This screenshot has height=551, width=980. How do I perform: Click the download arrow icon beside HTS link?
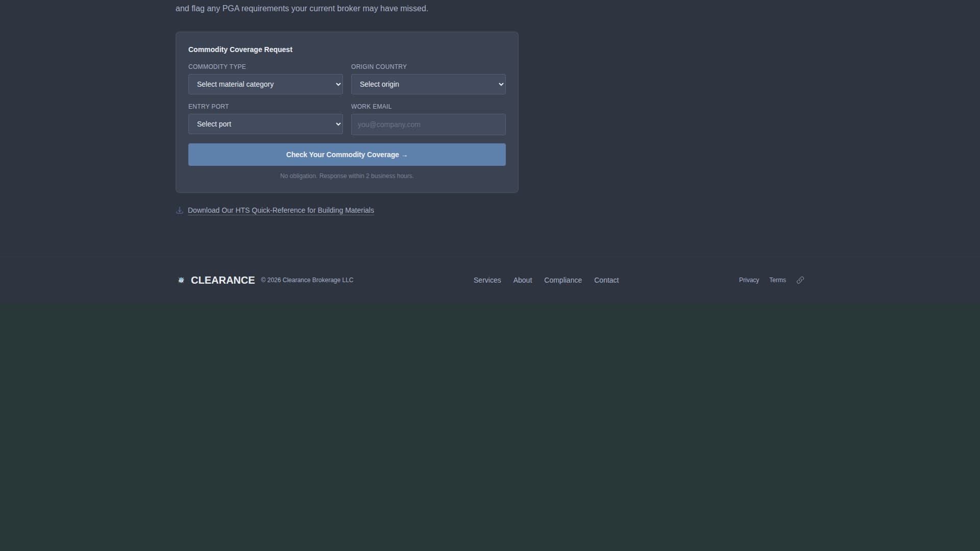[179, 210]
